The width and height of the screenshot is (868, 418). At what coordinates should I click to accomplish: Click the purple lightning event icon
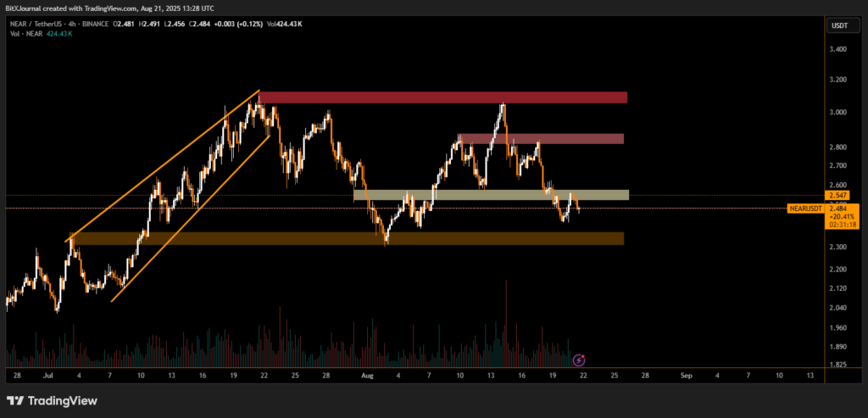click(x=580, y=360)
